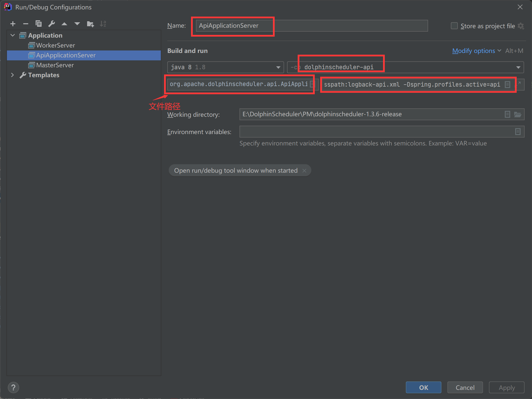
Task: Click the Remove Configuration minus icon
Action: [25, 24]
